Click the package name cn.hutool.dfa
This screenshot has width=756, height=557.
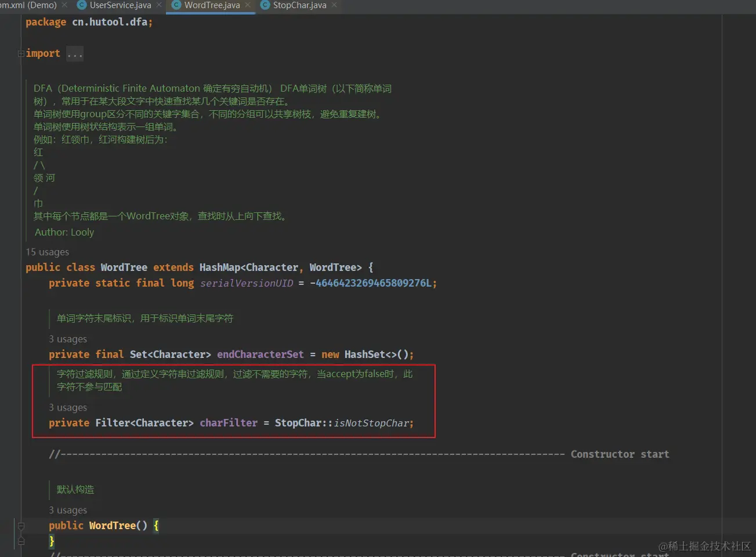click(110, 22)
